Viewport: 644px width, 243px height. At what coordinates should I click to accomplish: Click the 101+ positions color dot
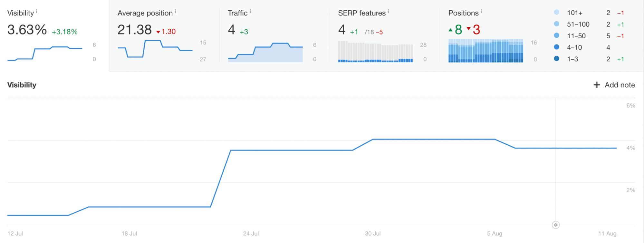click(557, 12)
